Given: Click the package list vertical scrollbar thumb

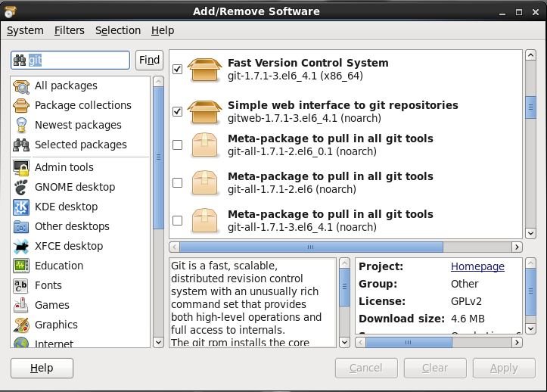Looking at the screenshot, I should click(x=530, y=107).
